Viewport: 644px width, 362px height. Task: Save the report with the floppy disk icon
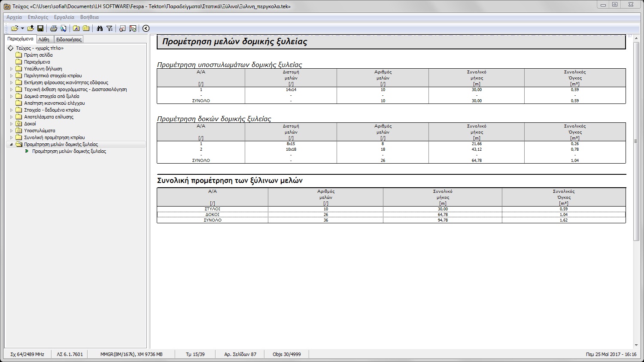coord(40,28)
